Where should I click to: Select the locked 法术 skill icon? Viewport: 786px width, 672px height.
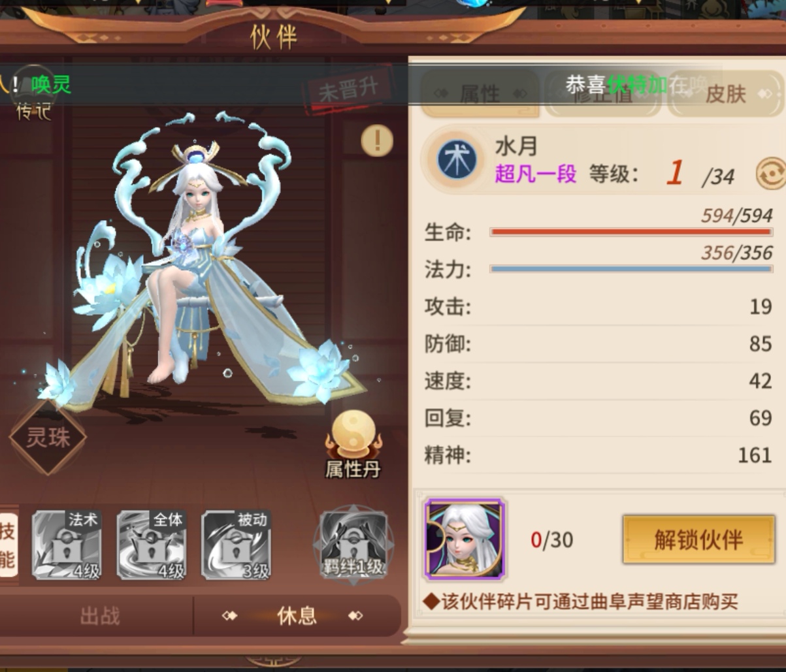67,545
